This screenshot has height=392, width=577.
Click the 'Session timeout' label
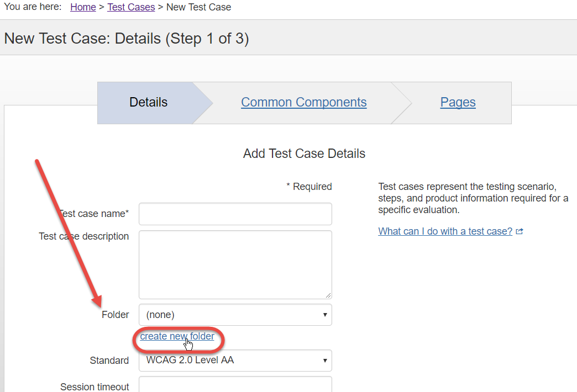(95, 387)
